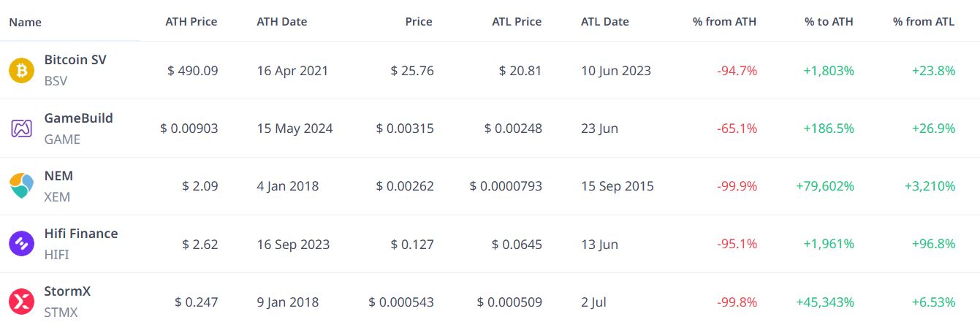Viewport: 980px width, 330px height.
Task: Sort by % from ATH column header
Action: pos(724,22)
